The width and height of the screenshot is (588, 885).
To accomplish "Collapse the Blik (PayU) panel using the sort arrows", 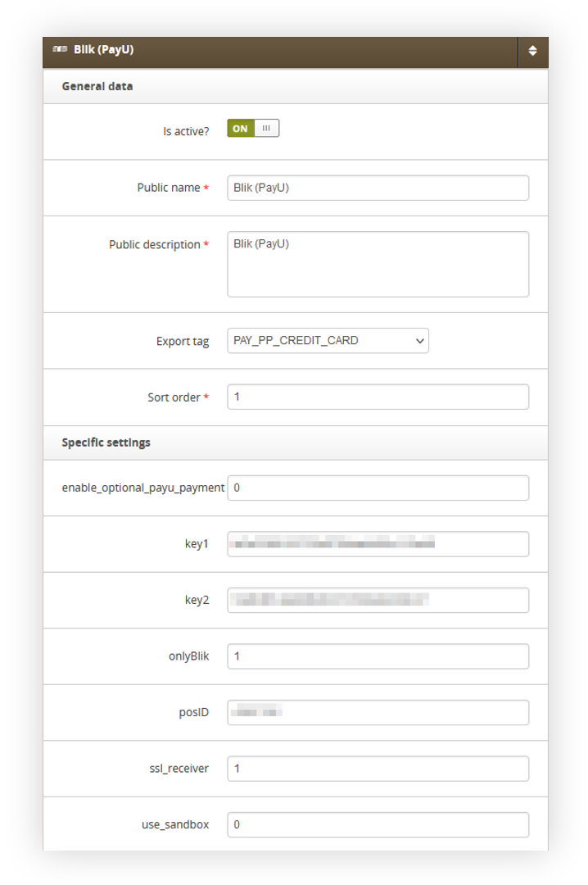I will (532, 50).
